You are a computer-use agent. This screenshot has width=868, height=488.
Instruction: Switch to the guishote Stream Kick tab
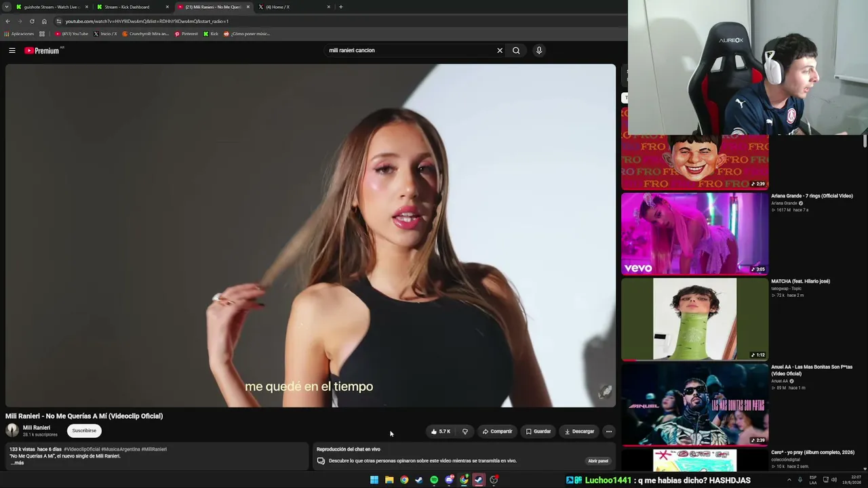(53, 7)
